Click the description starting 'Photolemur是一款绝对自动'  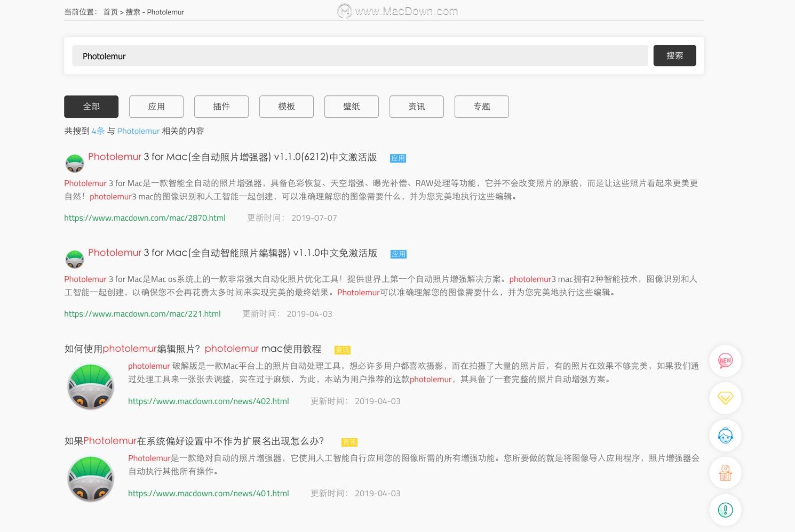tap(414, 465)
